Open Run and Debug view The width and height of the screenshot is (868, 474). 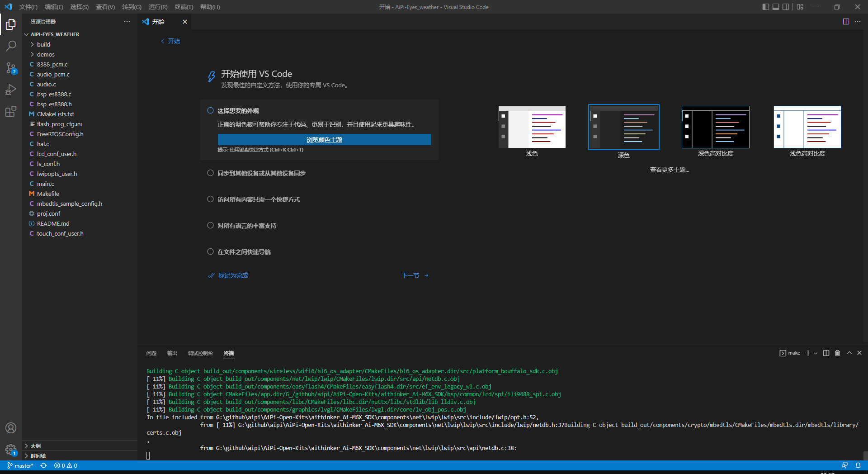click(x=11, y=90)
